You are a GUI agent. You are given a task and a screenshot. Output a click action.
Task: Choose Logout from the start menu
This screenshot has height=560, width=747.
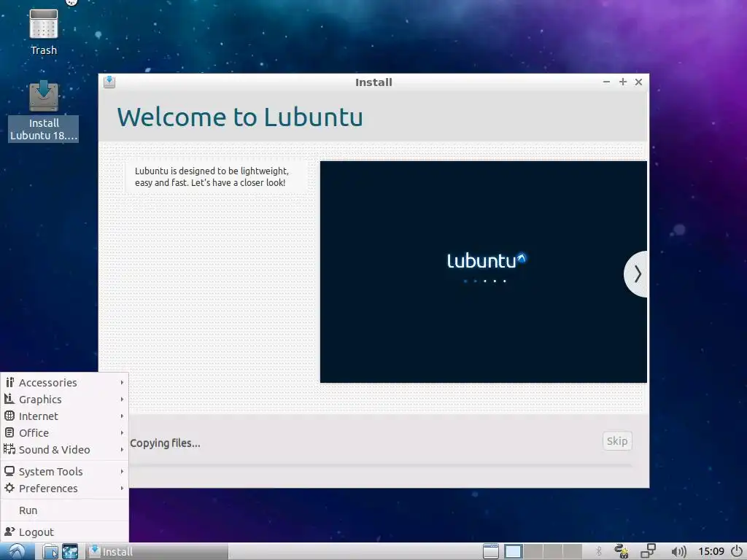pyautogui.click(x=65, y=532)
